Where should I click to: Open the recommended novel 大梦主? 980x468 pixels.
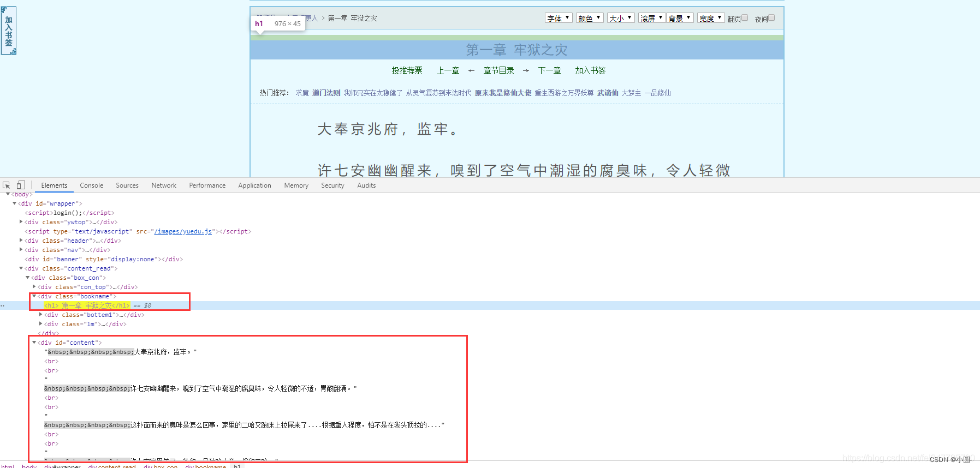pos(631,93)
